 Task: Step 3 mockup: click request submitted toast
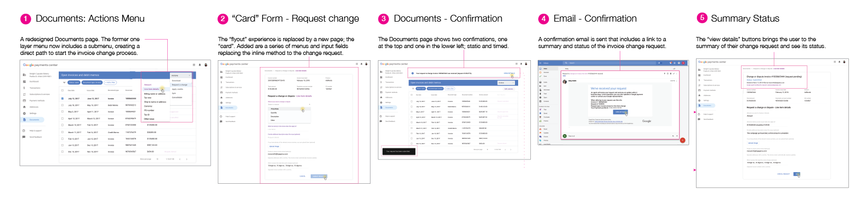pos(399,151)
